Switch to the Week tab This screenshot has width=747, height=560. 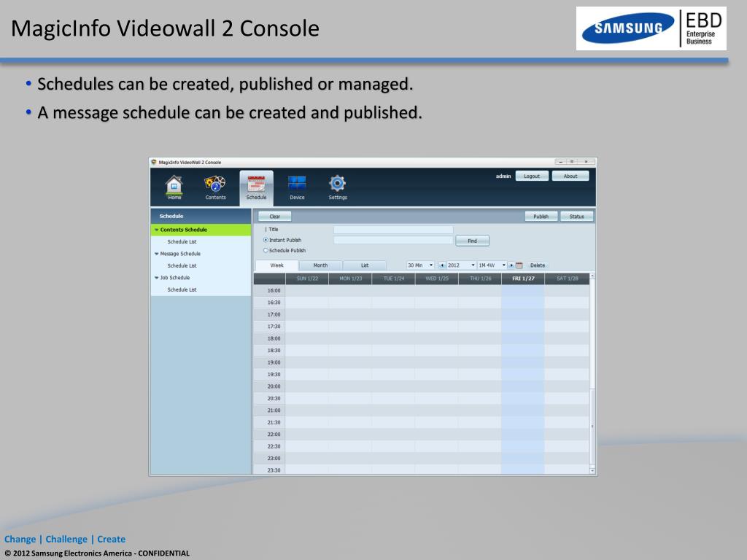(x=276, y=265)
